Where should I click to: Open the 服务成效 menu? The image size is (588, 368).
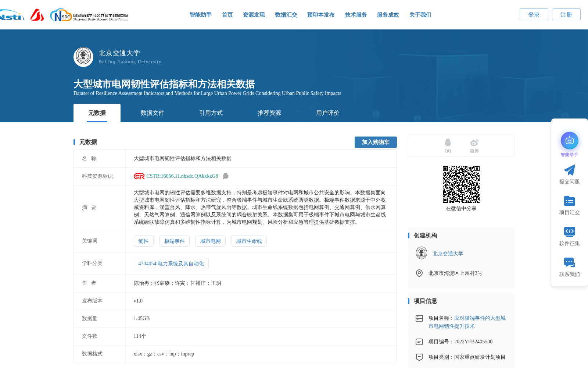388,15
